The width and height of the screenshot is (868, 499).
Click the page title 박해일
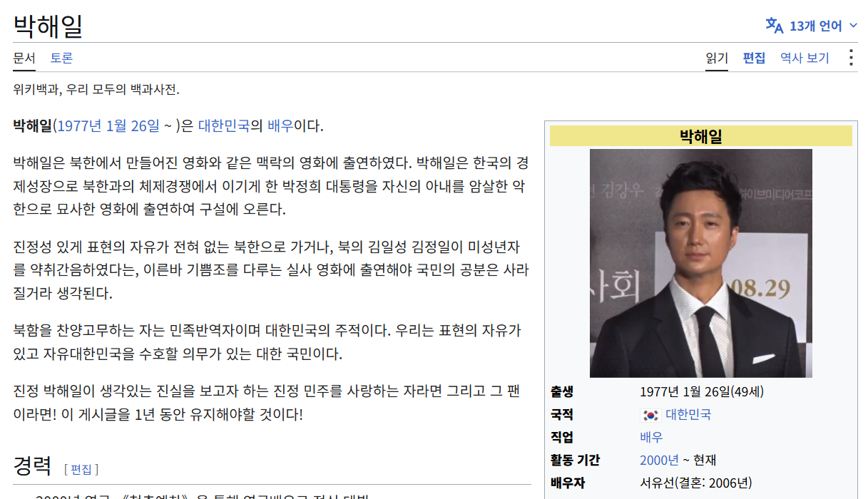pos(48,26)
